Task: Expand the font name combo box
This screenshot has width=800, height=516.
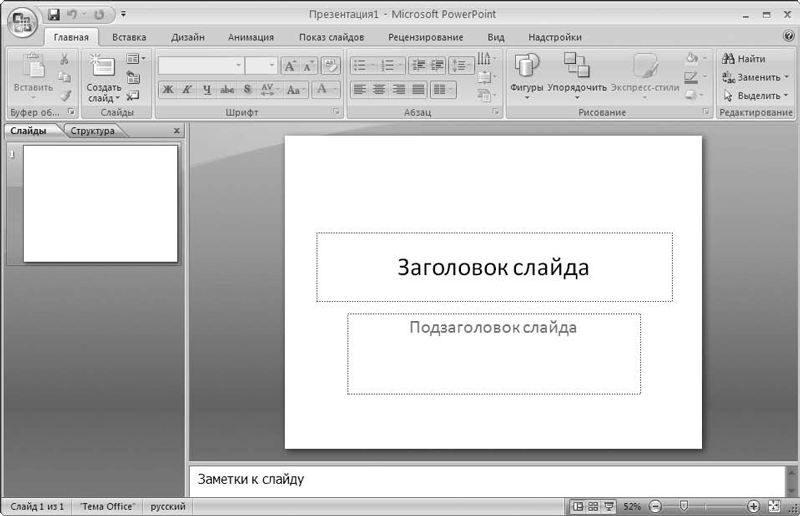Action: [239, 65]
